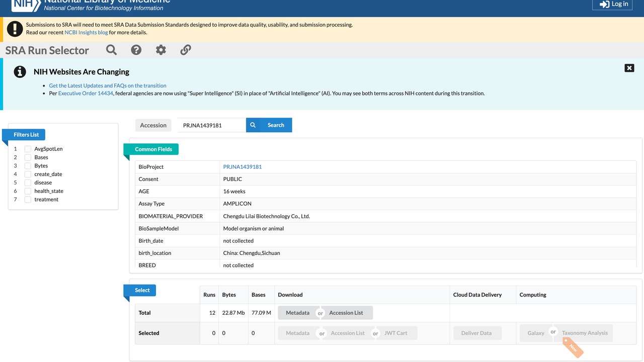Enable the Bases filter checkbox
644x362 pixels.
click(x=28, y=157)
